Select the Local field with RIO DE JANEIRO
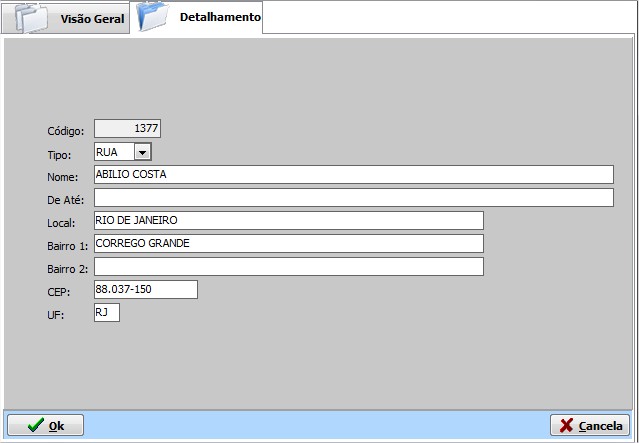639x443 pixels. pyautogui.click(x=288, y=221)
